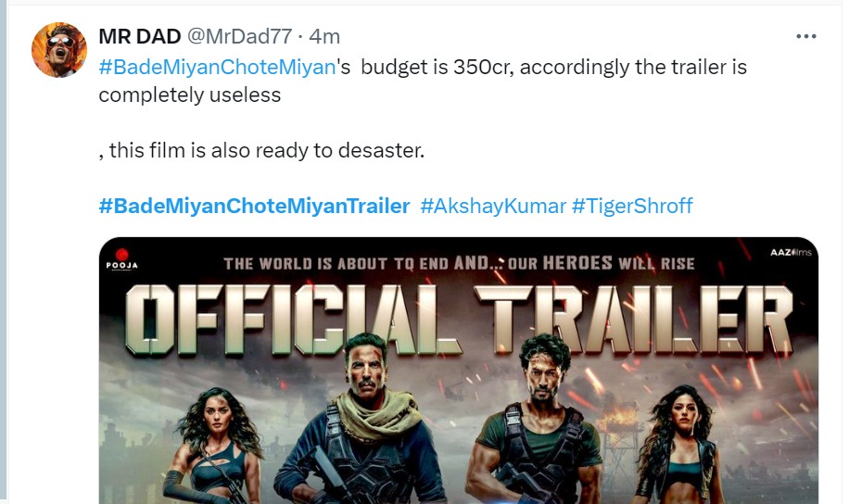
Task: Open the #AkshayKumar hashtag
Action: [492, 206]
